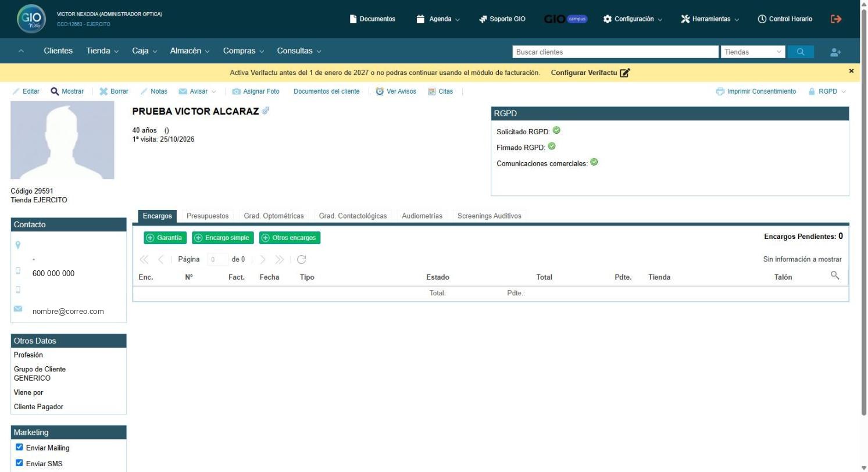The image size is (868, 472).
Task: Click Mostrar with the magnifier icon
Action: pyautogui.click(x=67, y=91)
